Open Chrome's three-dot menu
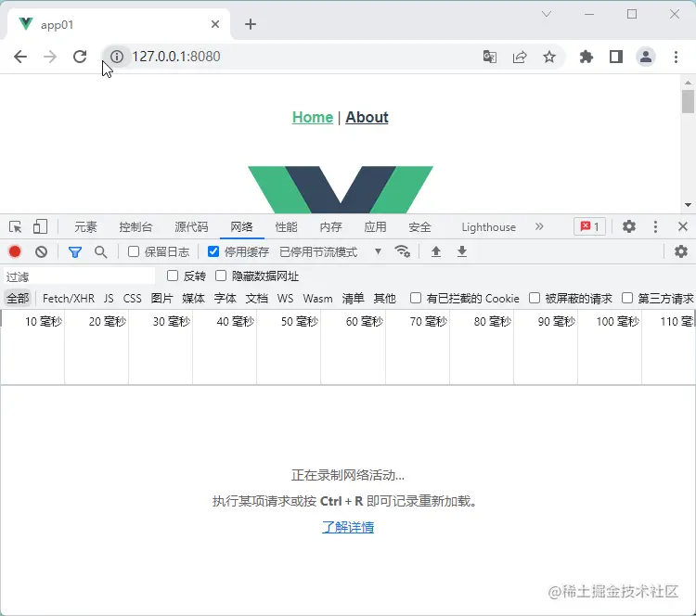This screenshot has height=616, width=696. tap(676, 57)
